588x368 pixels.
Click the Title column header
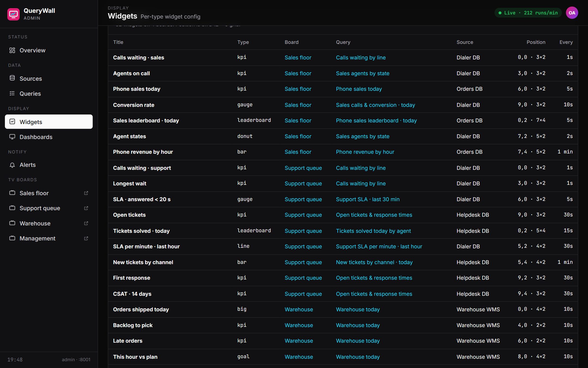coord(118,42)
